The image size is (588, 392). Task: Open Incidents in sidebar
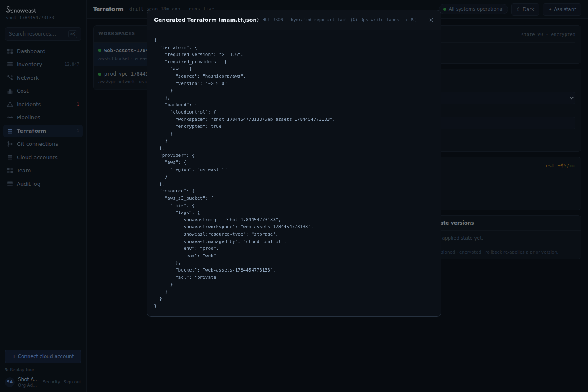pos(43,105)
